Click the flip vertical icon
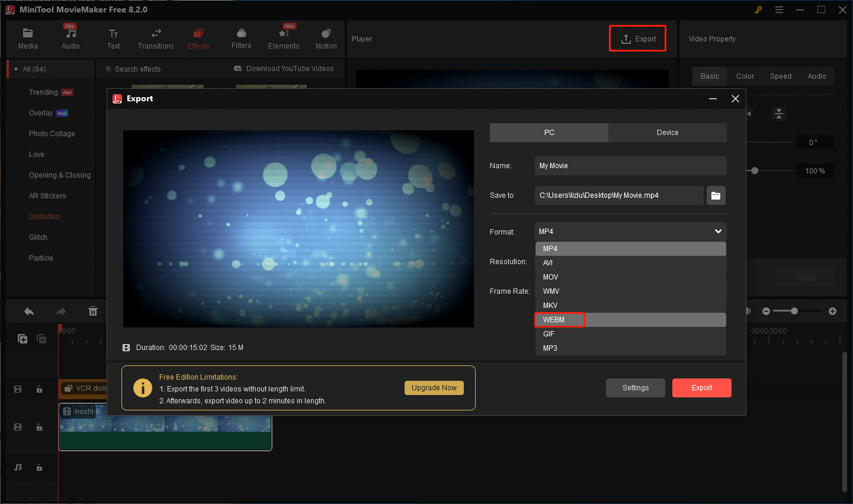Viewport: 853px width, 504px height. click(x=779, y=114)
